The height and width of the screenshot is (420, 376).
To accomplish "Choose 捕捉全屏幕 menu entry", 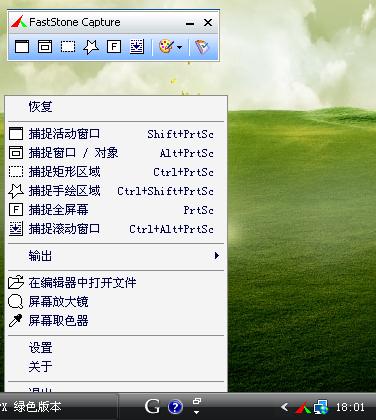I will [116, 210].
